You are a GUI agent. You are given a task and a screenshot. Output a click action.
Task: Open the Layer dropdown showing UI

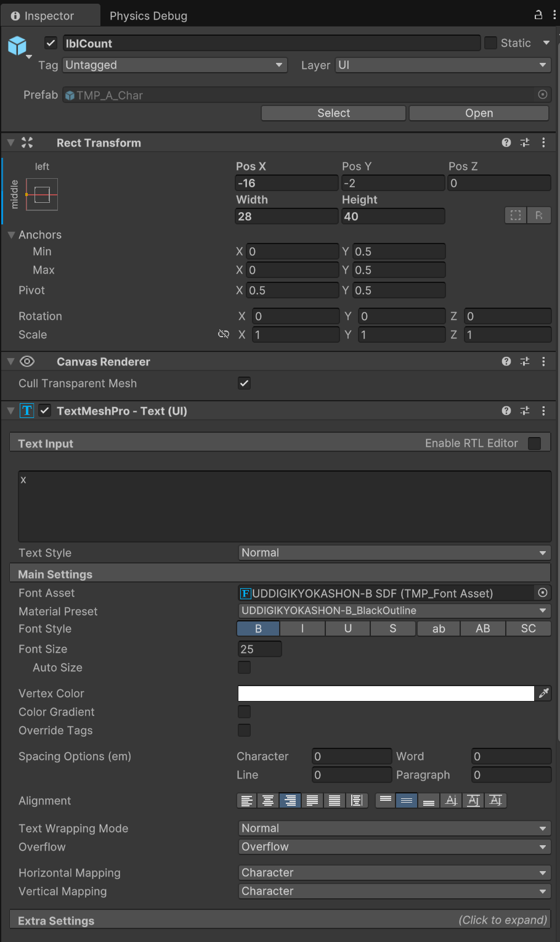pos(442,65)
